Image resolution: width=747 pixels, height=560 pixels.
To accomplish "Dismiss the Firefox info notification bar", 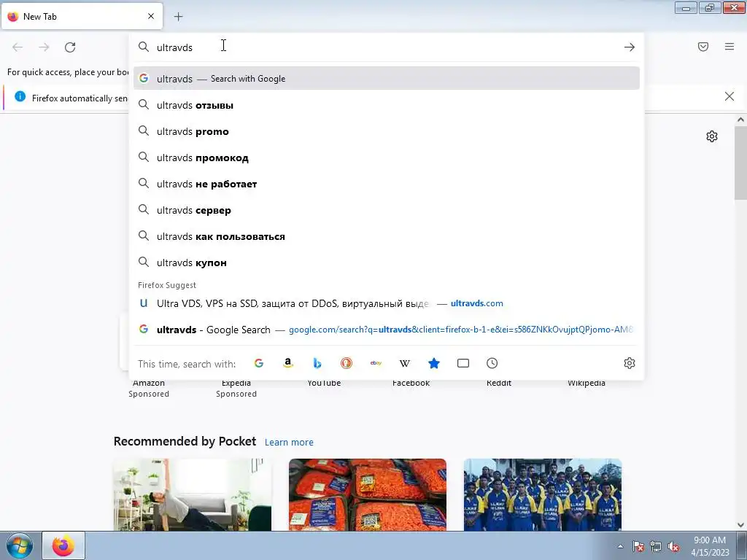I will [729, 97].
